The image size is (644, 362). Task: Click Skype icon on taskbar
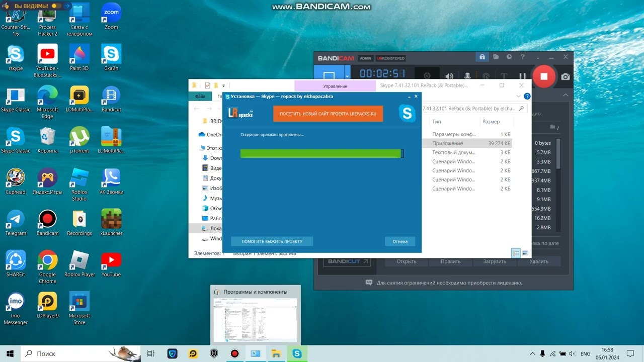[297, 353]
